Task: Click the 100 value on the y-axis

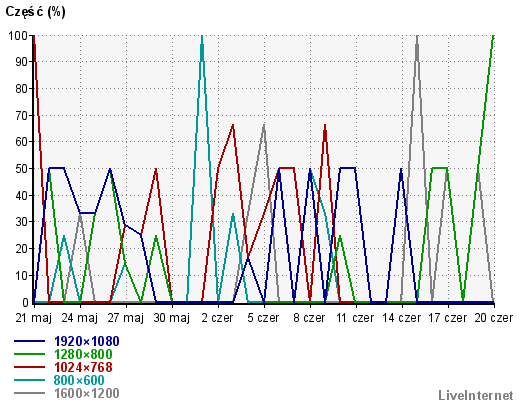Action: click(18, 35)
